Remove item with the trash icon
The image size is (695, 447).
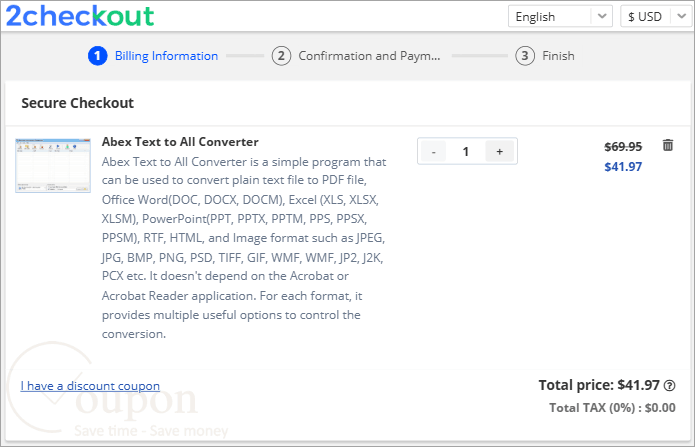pyautogui.click(x=668, y=145)
